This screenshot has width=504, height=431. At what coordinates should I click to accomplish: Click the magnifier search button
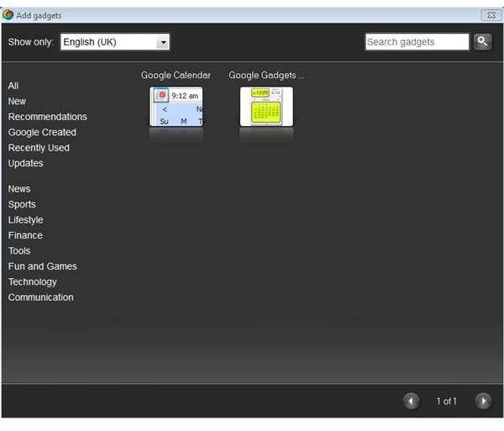click(482, 42)
